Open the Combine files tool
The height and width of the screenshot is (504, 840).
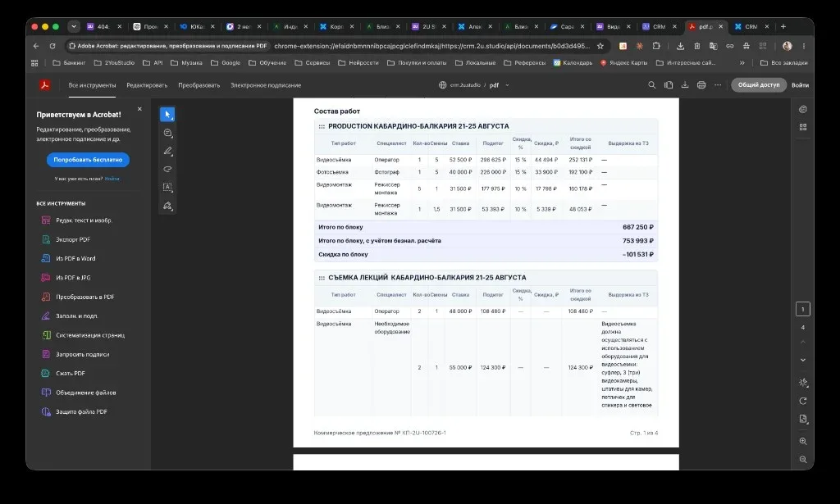click(79, 393)
